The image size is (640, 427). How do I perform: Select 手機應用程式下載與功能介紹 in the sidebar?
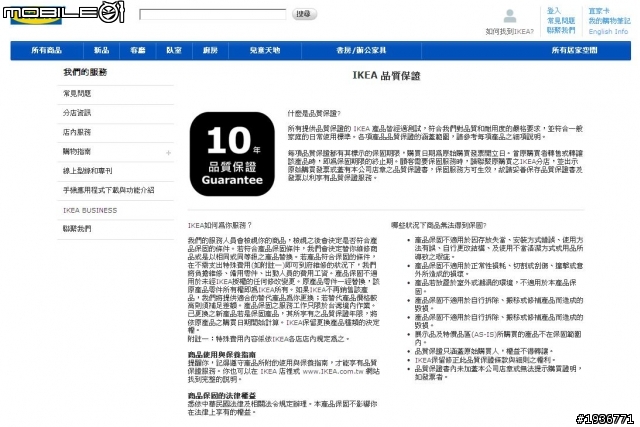tap(116, 190)
